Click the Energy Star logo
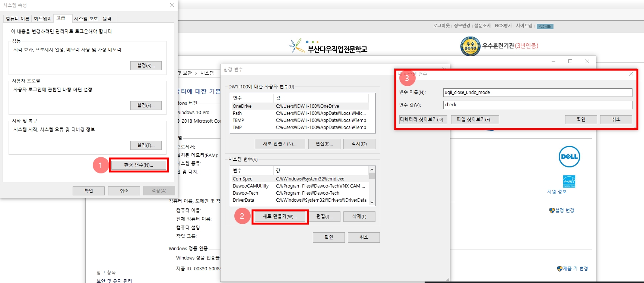 coord(569,181)
